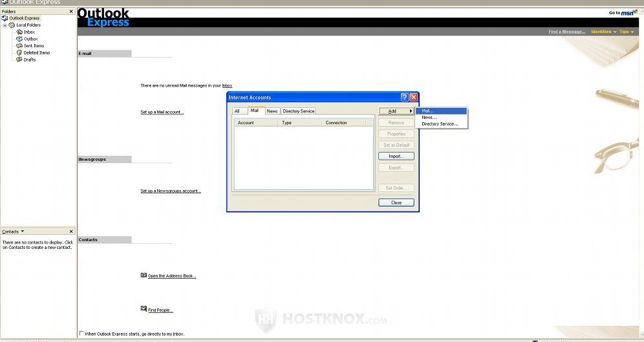Close the Folders pane with its X

[x=71, y=12]
